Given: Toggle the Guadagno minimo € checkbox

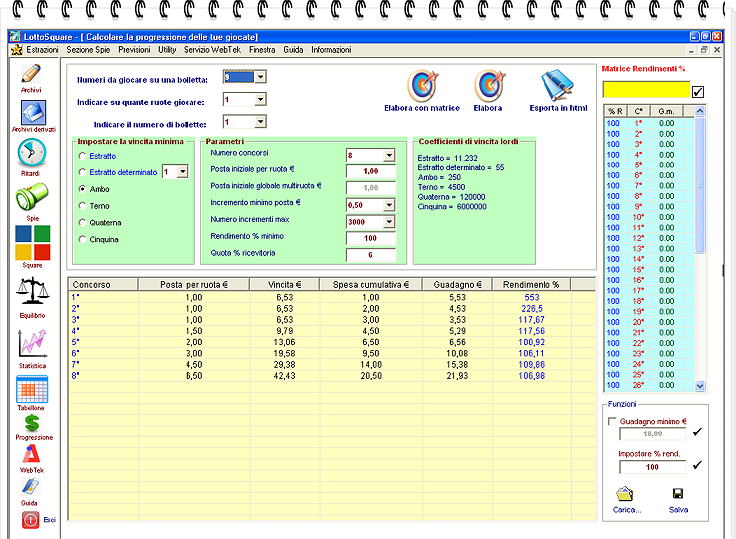Looking at the screenshot, I should coord(612,422).
